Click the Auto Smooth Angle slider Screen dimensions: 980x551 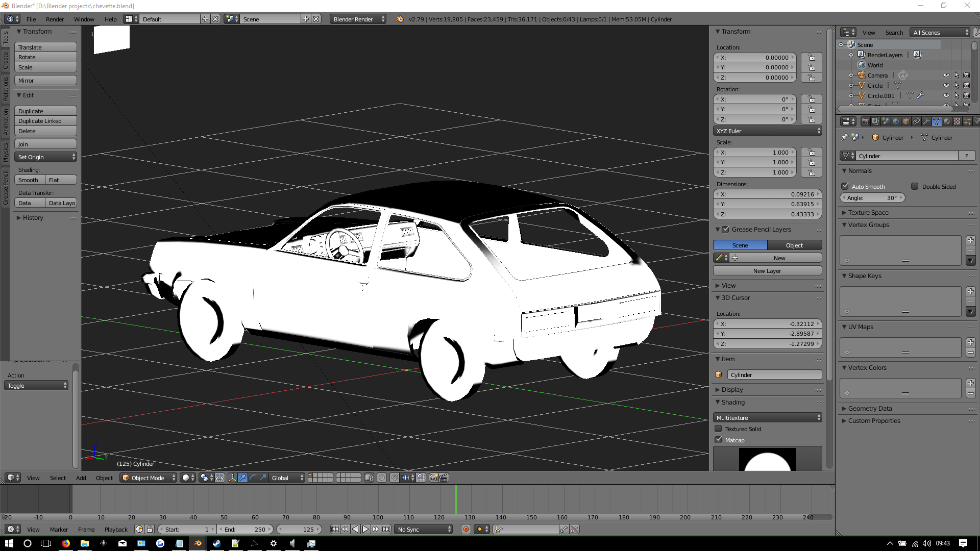872,197
